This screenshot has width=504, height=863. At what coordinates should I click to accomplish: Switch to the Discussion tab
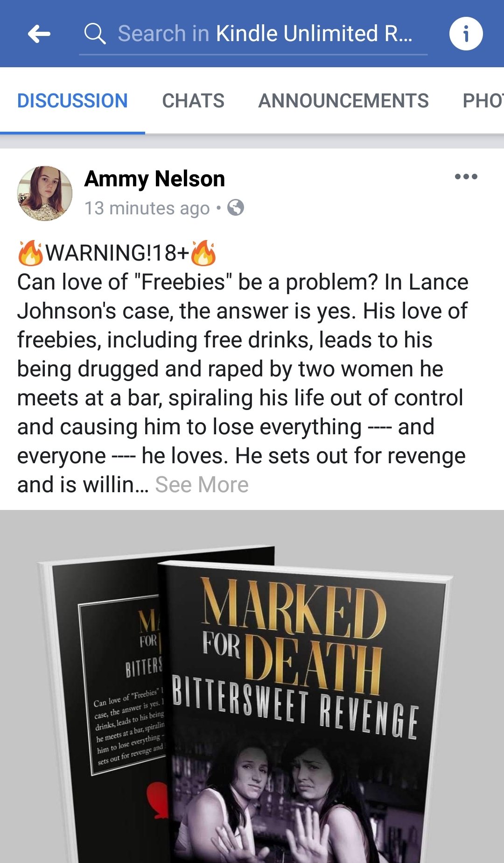(72, 101)
